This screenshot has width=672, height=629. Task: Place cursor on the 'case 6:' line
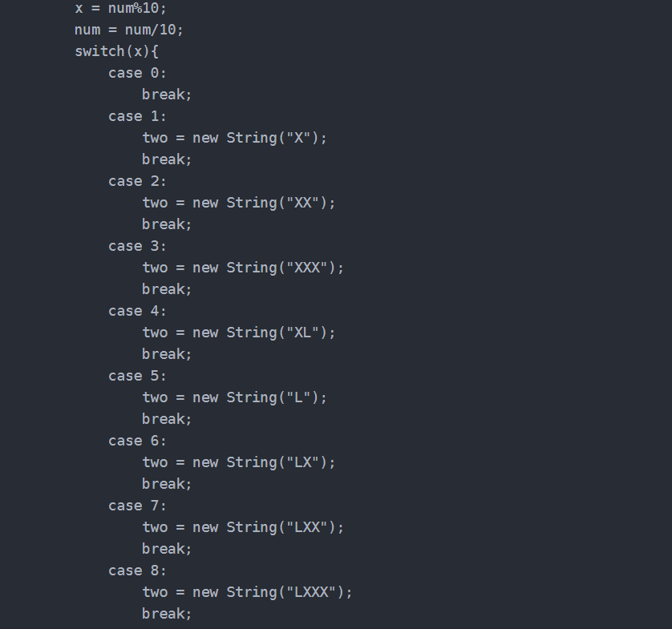137,441
